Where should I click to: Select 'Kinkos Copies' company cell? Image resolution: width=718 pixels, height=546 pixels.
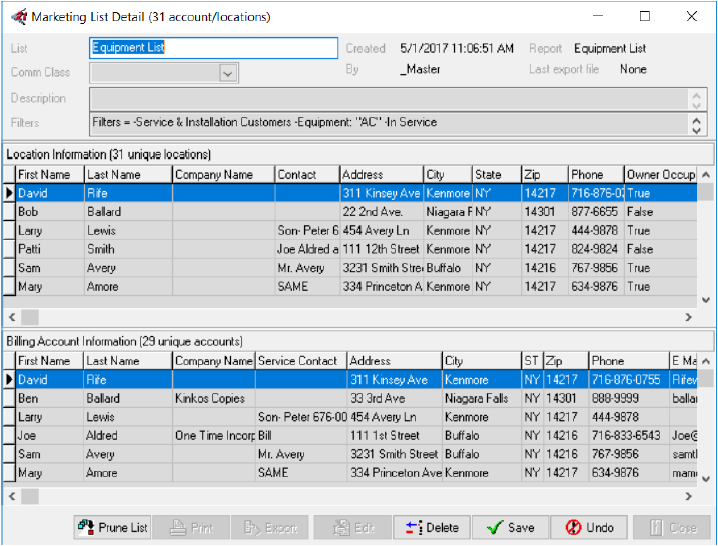214,399
